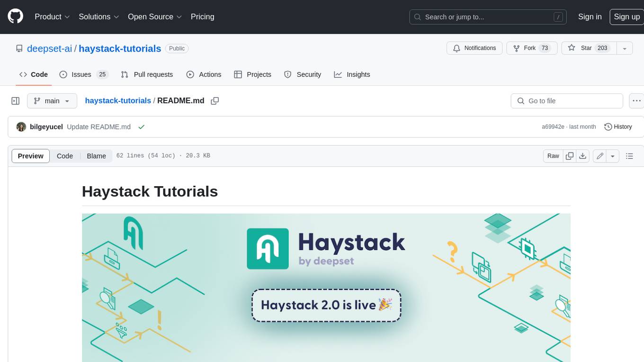
Task: Switch to the Security tab
Action: pos(303,74)
